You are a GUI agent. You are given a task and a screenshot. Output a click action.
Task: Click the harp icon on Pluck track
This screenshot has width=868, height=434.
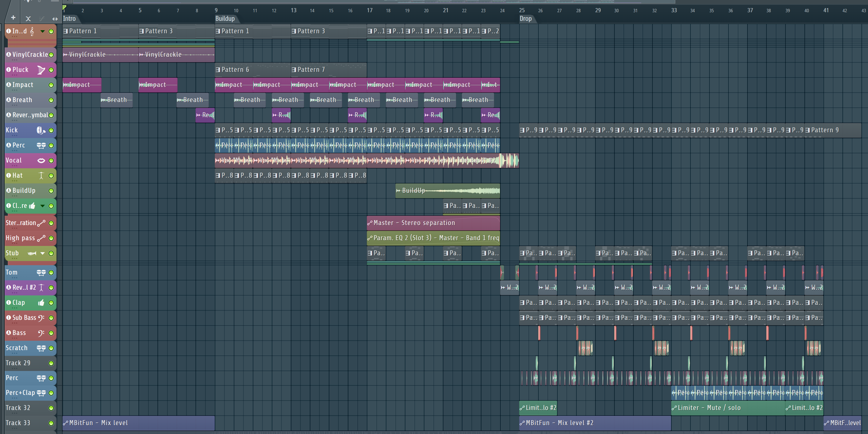pos(41,70)
